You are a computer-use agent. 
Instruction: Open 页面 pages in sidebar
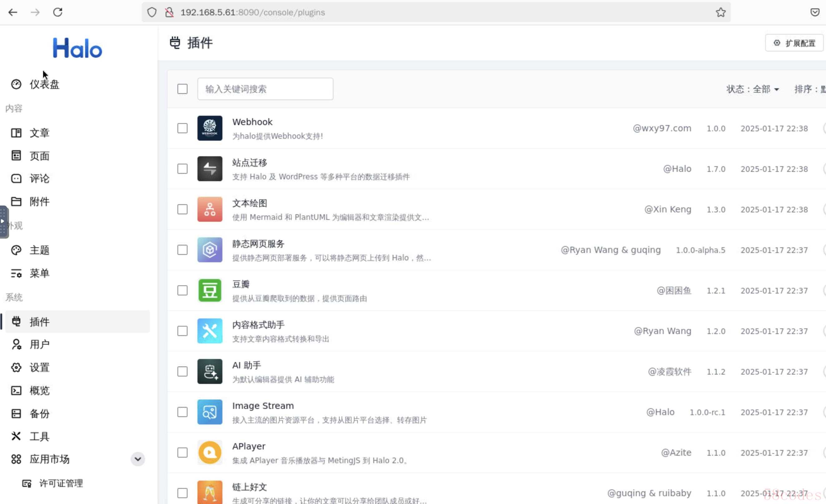[x=77, y=156]
